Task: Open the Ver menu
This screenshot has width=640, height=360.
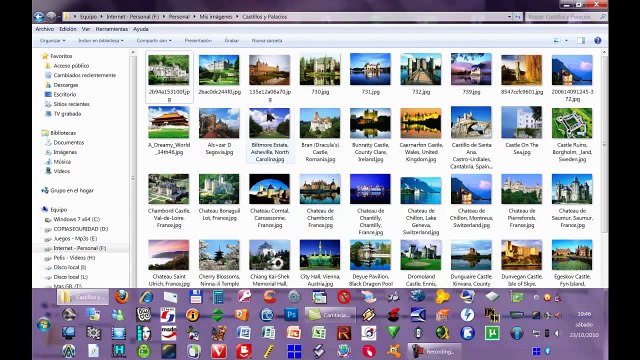Action: [x=86, y=29]
